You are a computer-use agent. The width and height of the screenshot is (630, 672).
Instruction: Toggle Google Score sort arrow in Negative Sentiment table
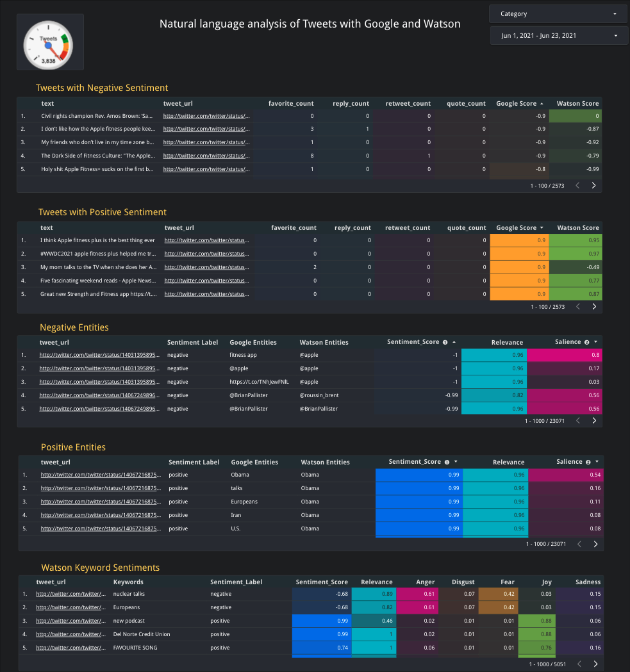tap(542, 103)
